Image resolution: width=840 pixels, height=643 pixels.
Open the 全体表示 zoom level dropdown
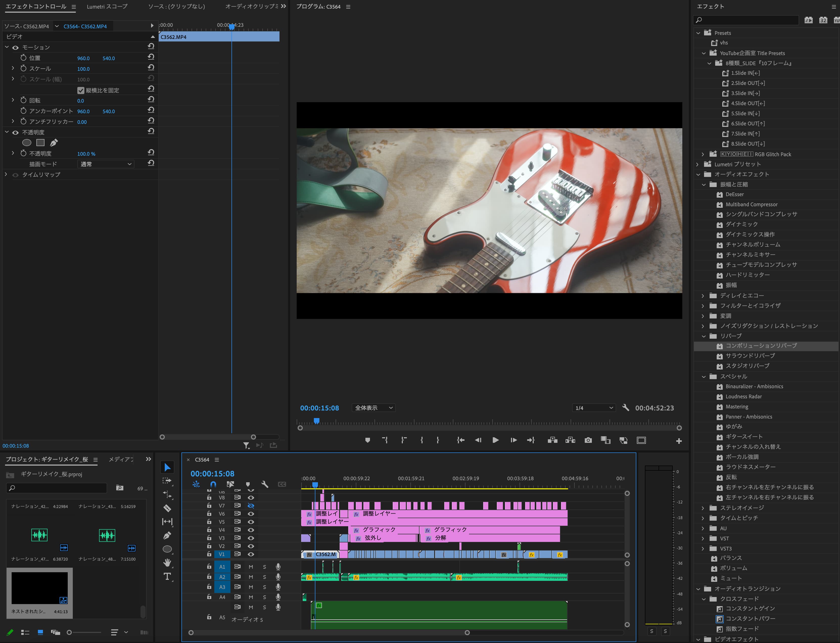click(374, 408)
